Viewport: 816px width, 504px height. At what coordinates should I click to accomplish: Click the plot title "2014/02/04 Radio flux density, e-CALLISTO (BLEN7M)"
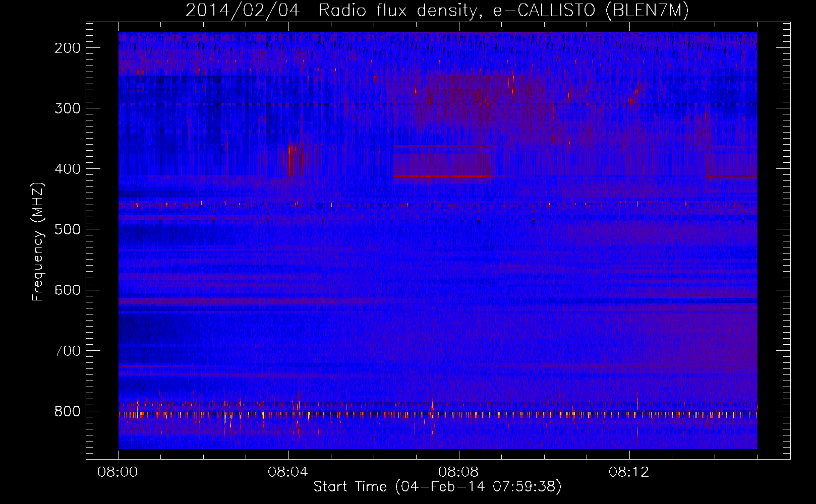click(437, 11)
